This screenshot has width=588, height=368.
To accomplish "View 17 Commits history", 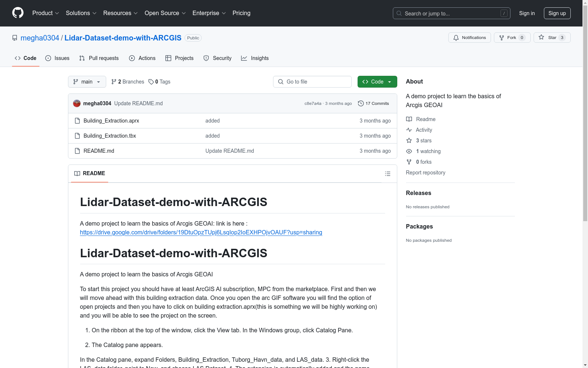I will tap(373, 103).
